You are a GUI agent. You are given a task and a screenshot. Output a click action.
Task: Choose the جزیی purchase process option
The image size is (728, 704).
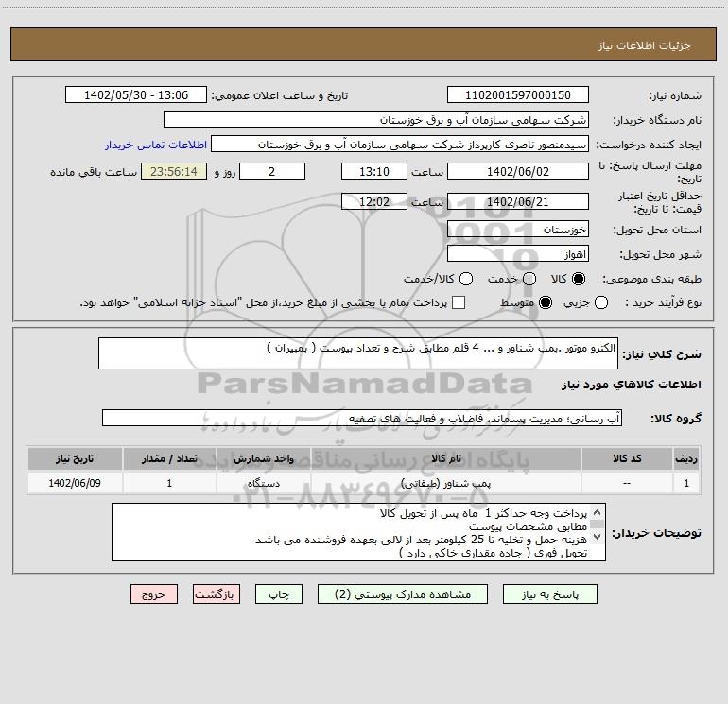click(x=600, y=302)
